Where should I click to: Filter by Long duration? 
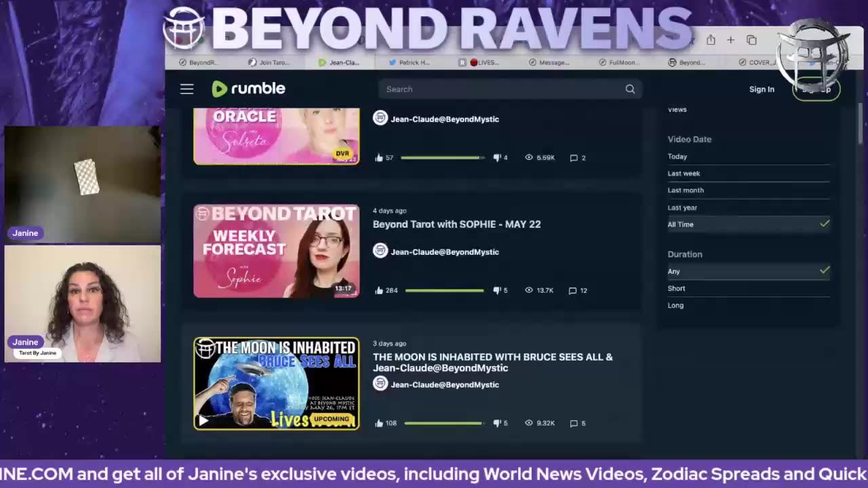click(675, 306)
